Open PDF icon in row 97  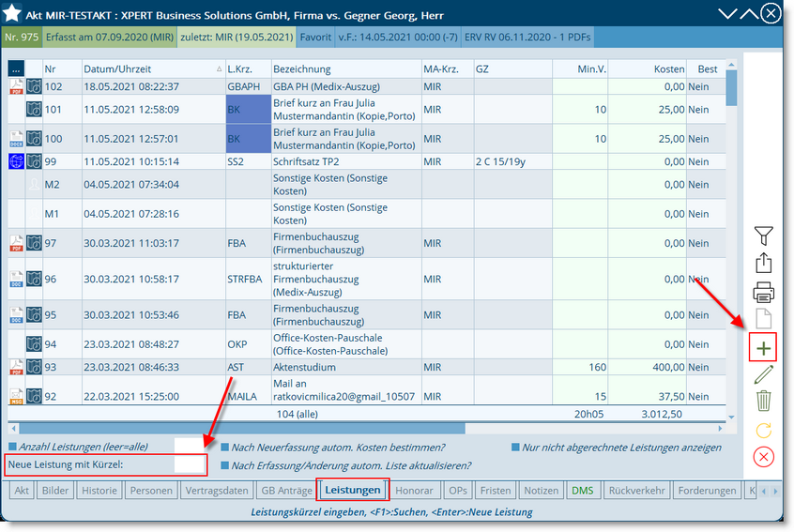(x=16, y=243)
